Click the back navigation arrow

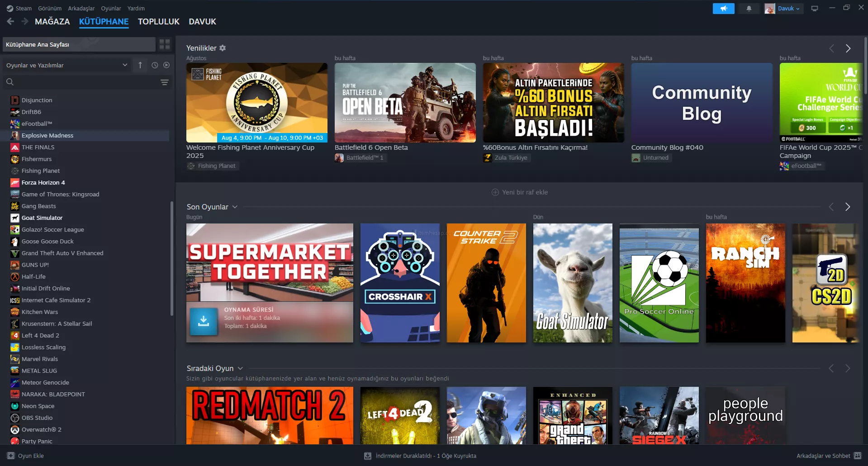coord(11,21)
